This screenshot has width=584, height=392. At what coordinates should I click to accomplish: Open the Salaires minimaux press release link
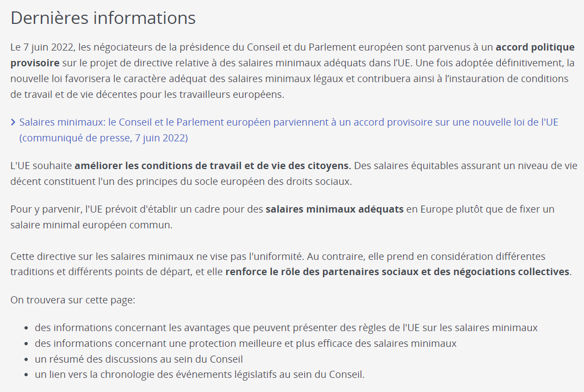pos(289,130)
